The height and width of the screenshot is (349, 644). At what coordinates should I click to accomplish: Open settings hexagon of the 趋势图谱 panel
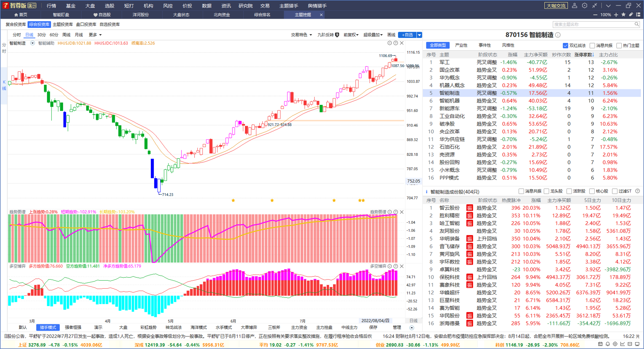(390, 212)
